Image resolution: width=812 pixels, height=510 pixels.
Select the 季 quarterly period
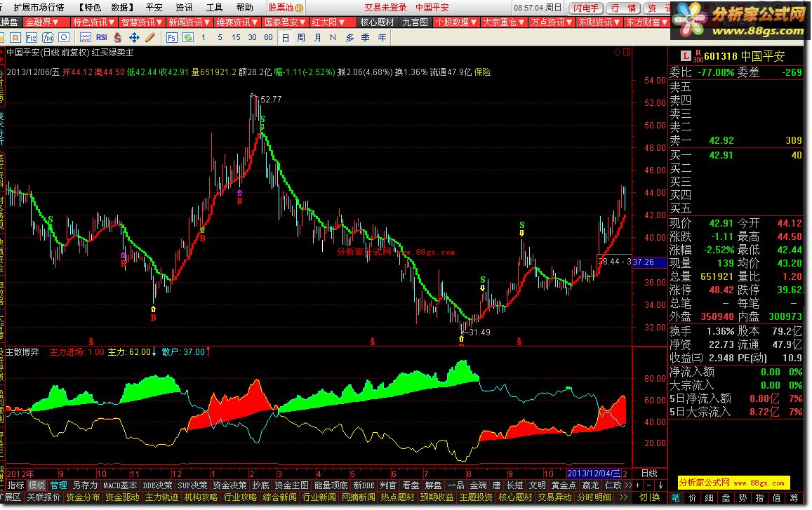click(366, 37)
